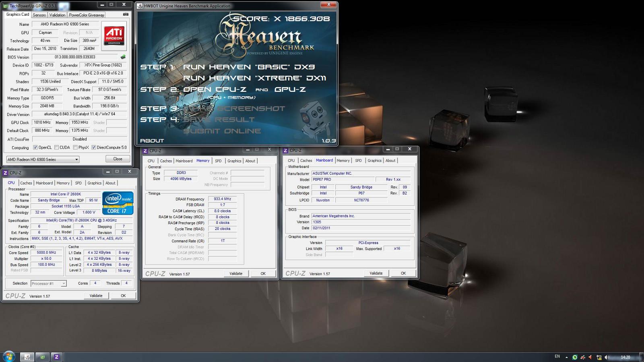Screen dimensions: 644x362
Task: Click the GPU-Z BIOS Version field
Action: pos(75,57)
